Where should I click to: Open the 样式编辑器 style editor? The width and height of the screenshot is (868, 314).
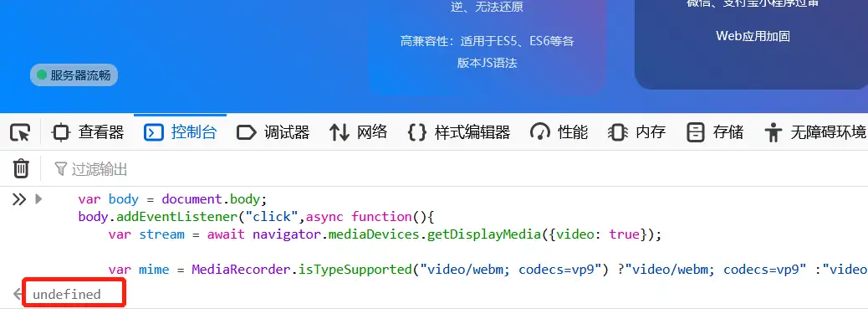point(459,132)
